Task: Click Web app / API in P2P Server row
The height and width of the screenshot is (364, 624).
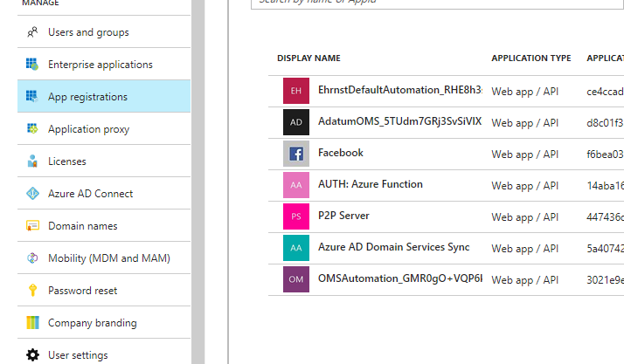Action: (x=525, y=217)
